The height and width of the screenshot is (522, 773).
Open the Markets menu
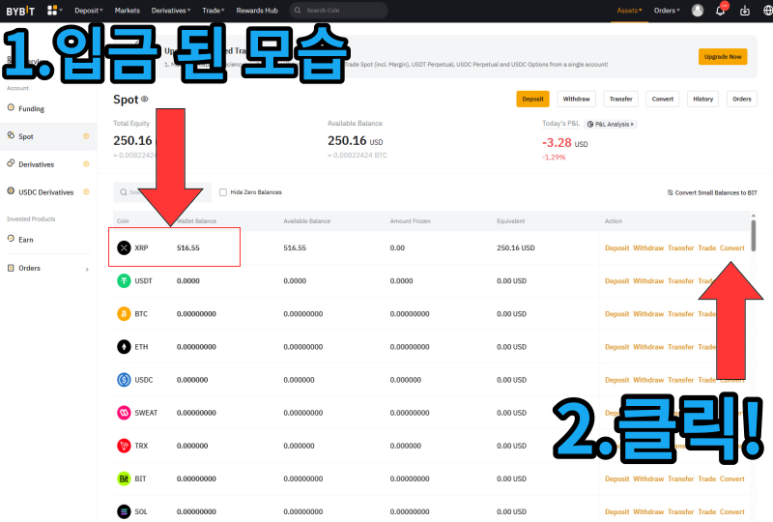tap(127, 10)
